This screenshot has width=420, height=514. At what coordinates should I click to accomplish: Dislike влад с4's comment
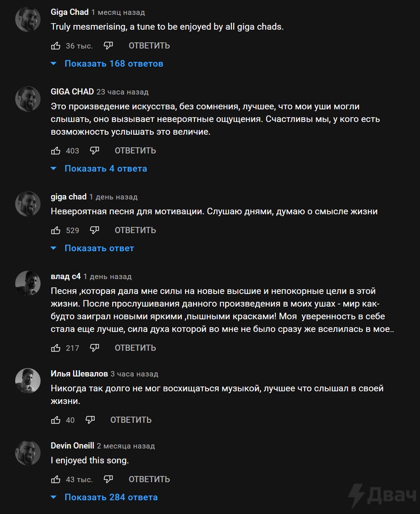click(x=94, y=348)
